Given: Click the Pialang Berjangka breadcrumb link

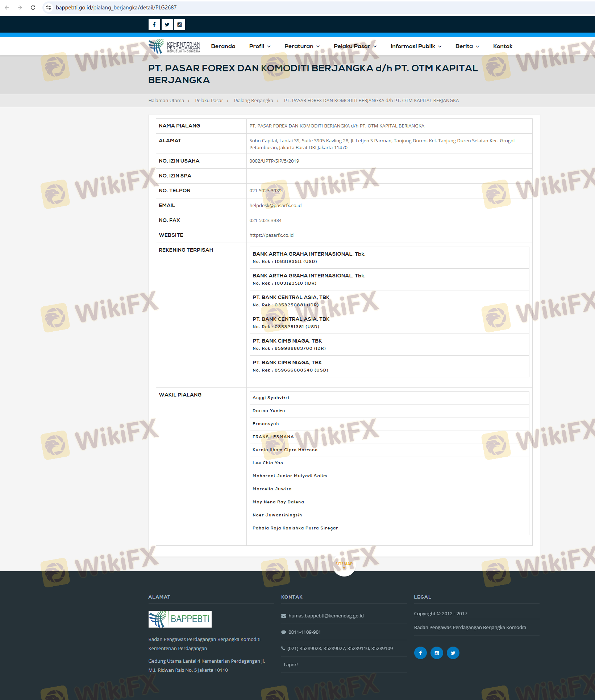Looking at the screenshot, I should click(x=253, y=101).
